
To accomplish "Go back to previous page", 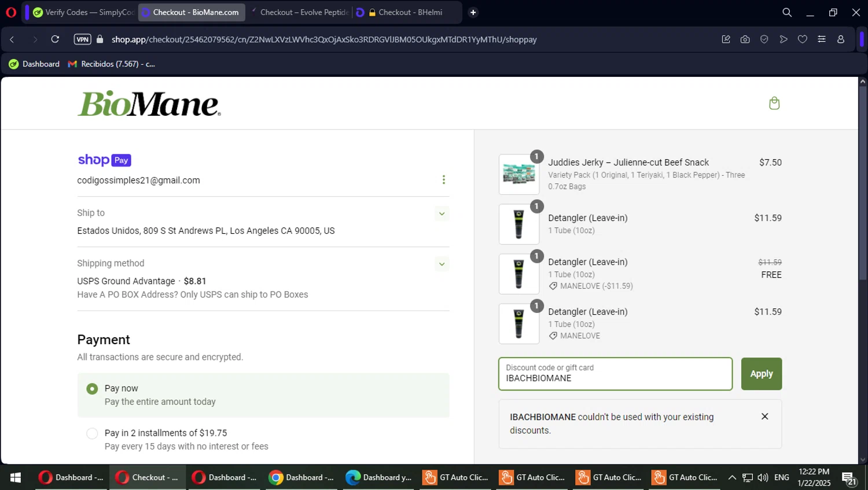I will pos(12,39).
